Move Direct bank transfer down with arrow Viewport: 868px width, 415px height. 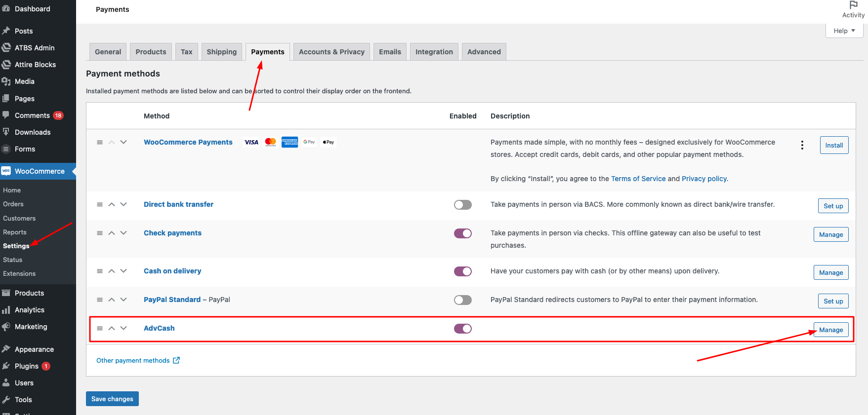pos(124,204)
